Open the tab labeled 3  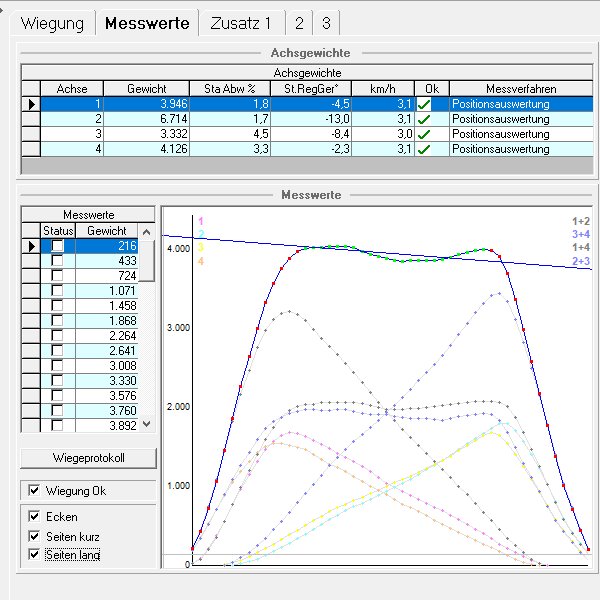click(326, 23)
